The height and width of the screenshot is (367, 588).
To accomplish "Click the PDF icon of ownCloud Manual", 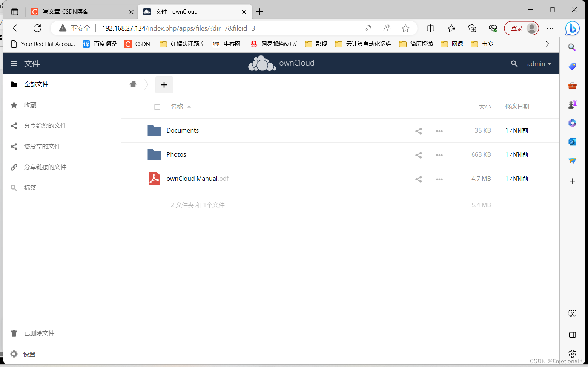I will pos(154,179).
